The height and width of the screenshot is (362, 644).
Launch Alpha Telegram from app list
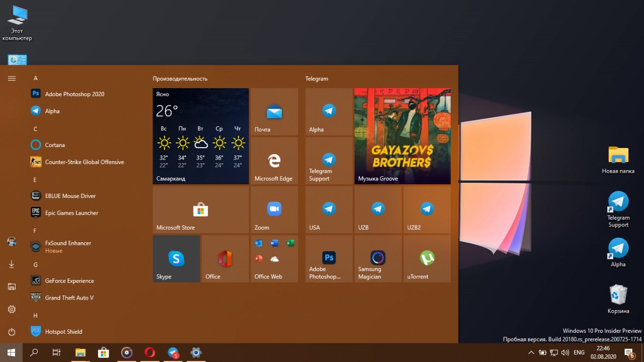coord(86,111)
